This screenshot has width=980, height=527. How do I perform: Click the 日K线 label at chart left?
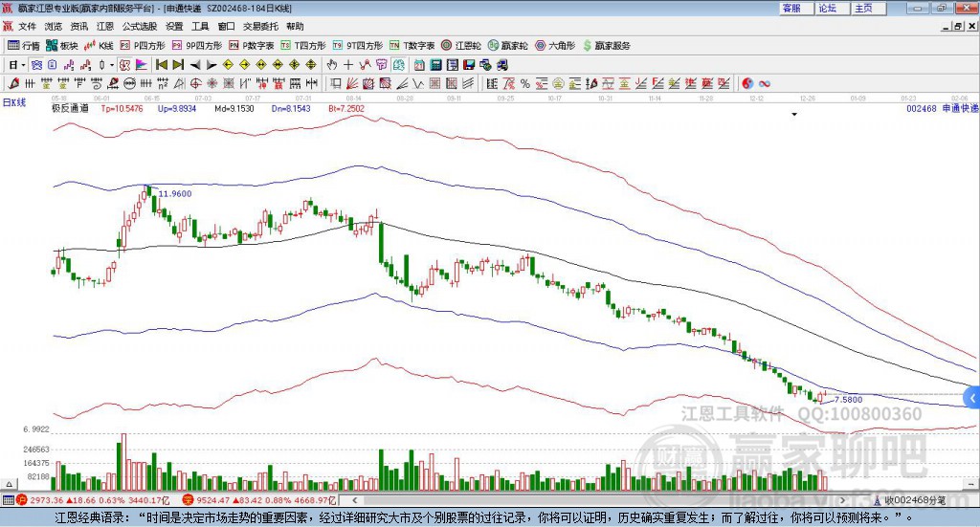click(x=13, y=102)
